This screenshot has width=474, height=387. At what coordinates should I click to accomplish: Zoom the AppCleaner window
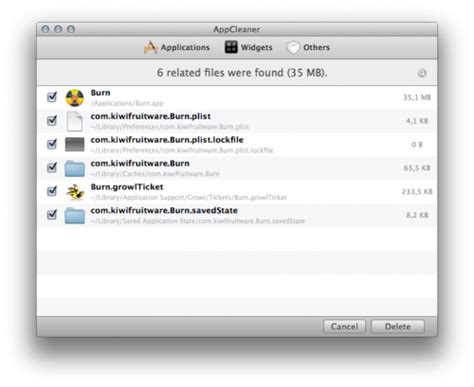[71, 29]
